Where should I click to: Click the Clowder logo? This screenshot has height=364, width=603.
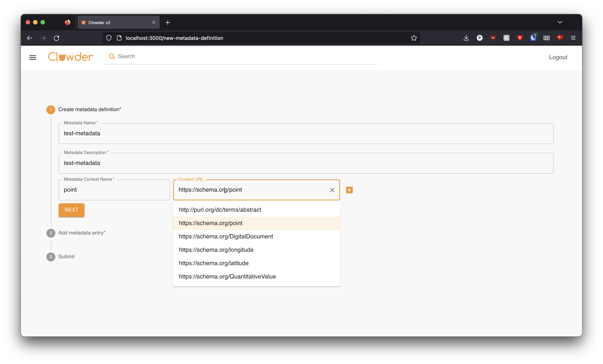pyautogui.click(x=71, y=57)
